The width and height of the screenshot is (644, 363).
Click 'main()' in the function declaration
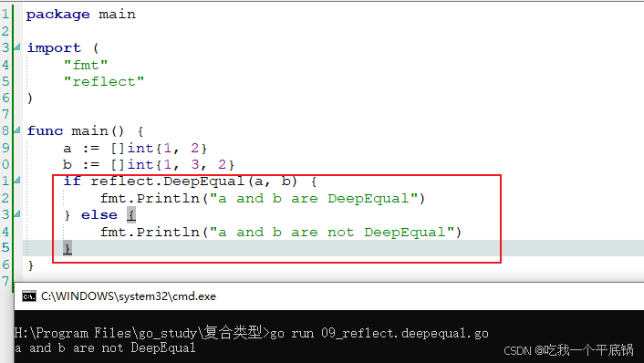point(98,131)
